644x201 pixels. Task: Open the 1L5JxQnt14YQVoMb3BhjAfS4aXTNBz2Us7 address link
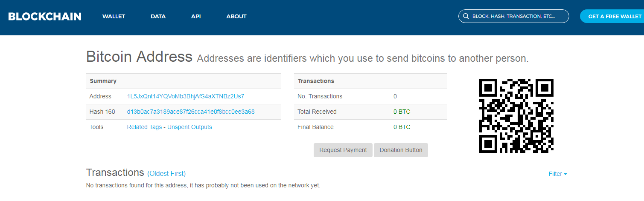click(186, 96)
